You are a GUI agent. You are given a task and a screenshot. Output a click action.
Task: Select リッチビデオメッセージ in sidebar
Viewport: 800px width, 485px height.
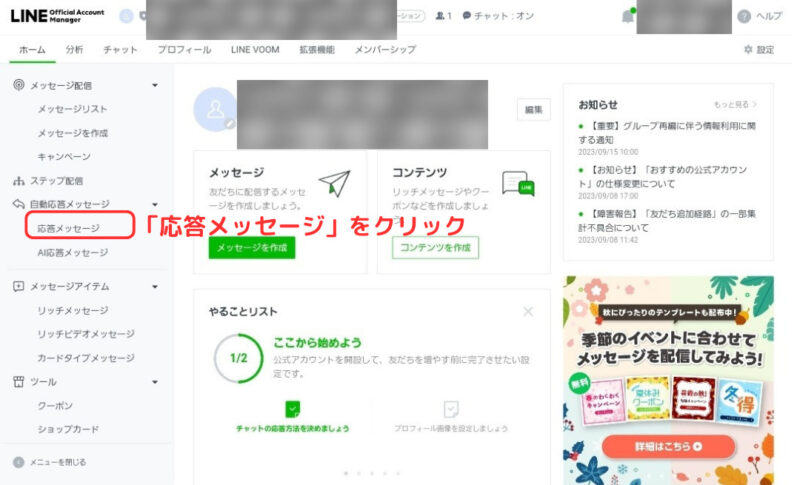tap(86, 334)
